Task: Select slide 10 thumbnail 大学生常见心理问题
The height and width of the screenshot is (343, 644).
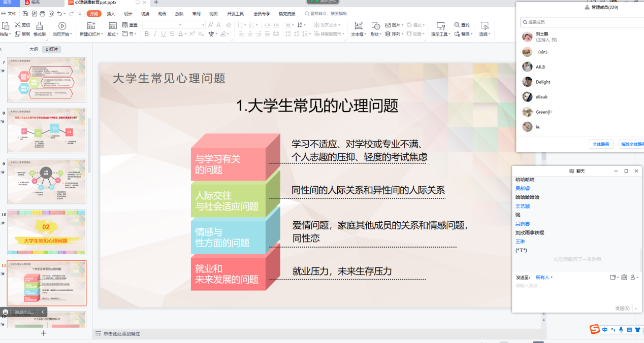Action: coord(47,232)
